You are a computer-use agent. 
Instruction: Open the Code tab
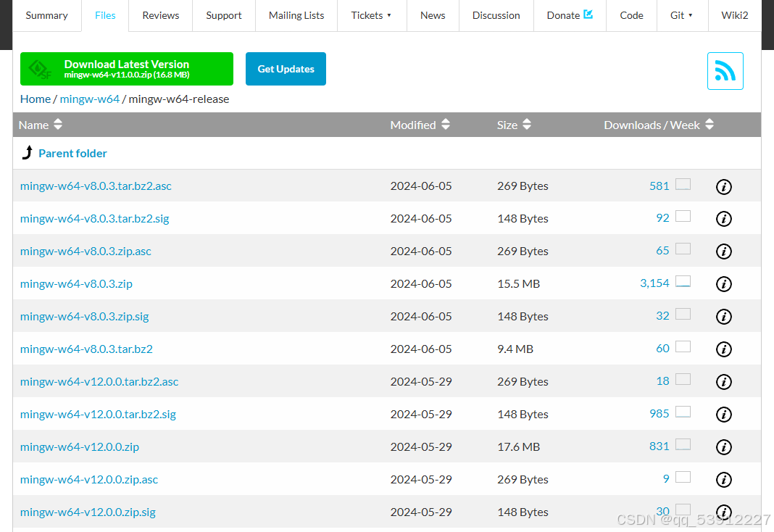(631, 15)
